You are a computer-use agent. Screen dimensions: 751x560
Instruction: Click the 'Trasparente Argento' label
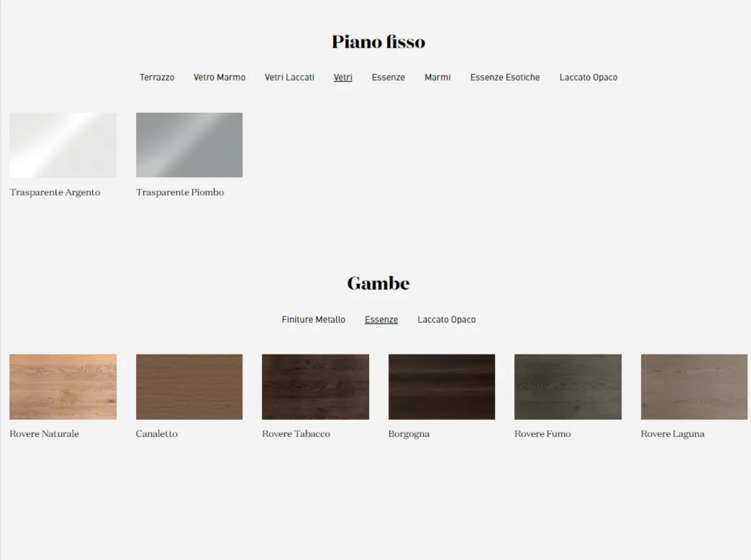coord(55,193)
